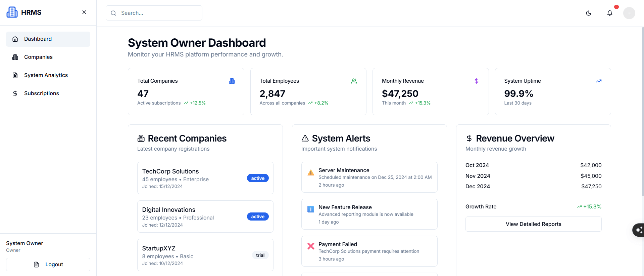Screen dimensions: 644x276
Task: Open the user avatar profile menu
Action: point(629,13)
